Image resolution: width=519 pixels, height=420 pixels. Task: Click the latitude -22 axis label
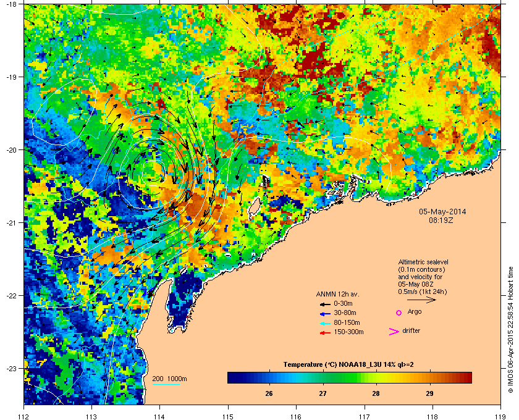[11, 296]
